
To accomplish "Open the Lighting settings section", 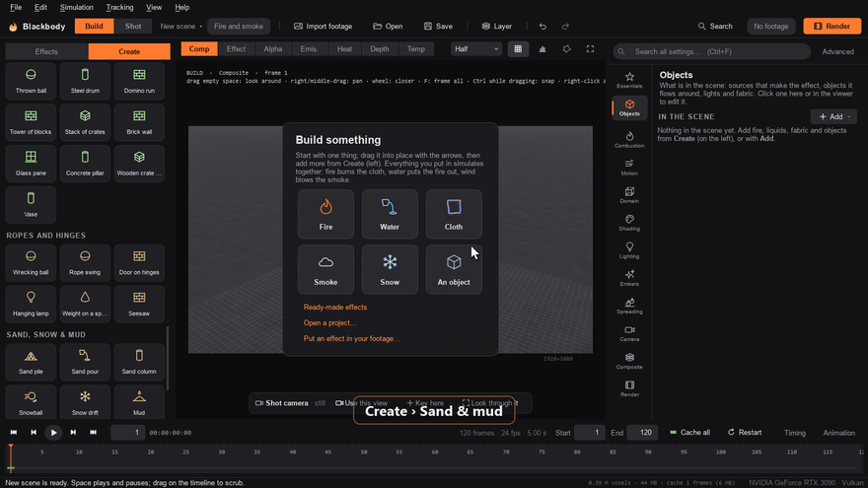I will (629, 250).
